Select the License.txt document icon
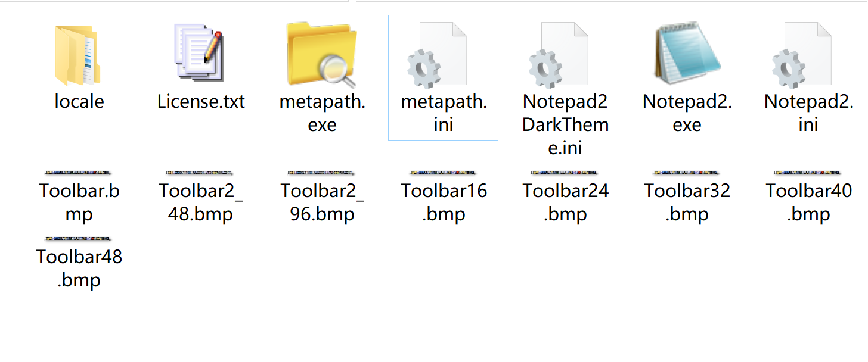The height and width of the screenshot is (362, 868). 200,52
